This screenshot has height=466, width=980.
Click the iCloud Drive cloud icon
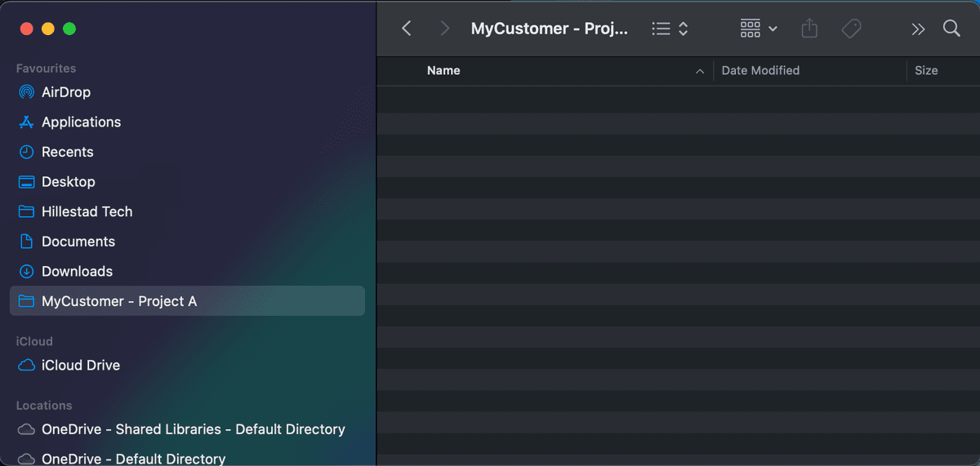(26, 366)
